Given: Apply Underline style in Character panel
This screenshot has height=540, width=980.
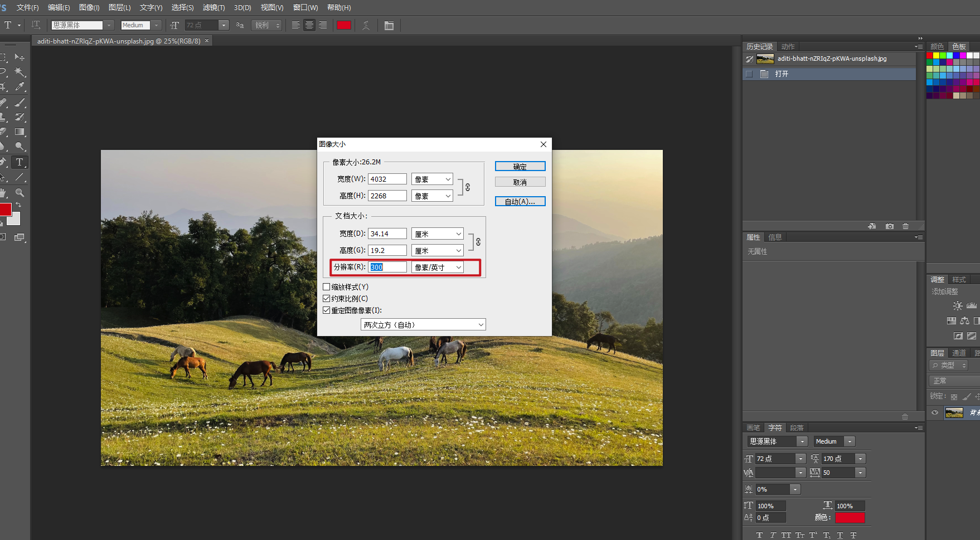Looking at the screenshot, I should [x=840, y=535].
